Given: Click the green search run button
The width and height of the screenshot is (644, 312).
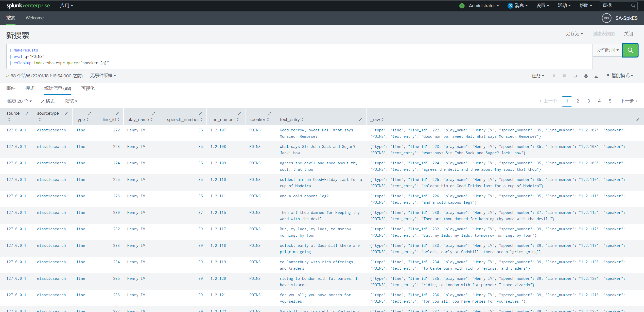Looking at the screenshot, I should (630, 50).
